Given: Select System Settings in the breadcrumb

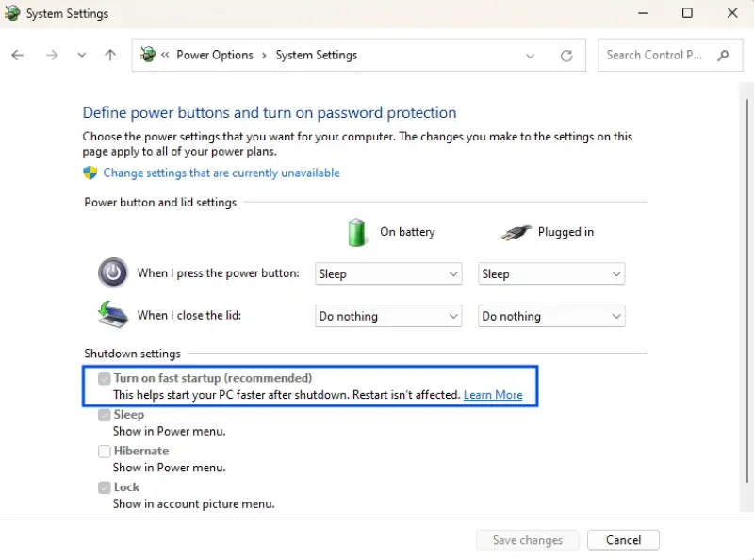Looking at the screenshot, I should (x=316, y=55).
